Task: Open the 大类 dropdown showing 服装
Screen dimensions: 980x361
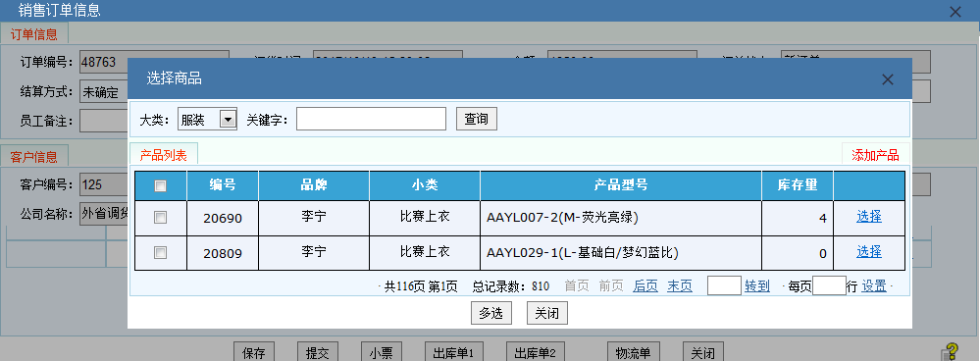Action: click(208, 119)
